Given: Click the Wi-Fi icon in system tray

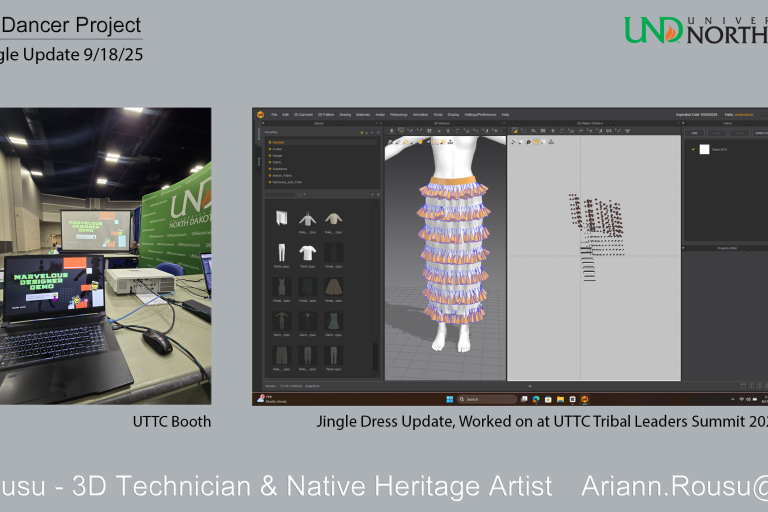Looking at the screenshot, I should [x=741, y=399].
